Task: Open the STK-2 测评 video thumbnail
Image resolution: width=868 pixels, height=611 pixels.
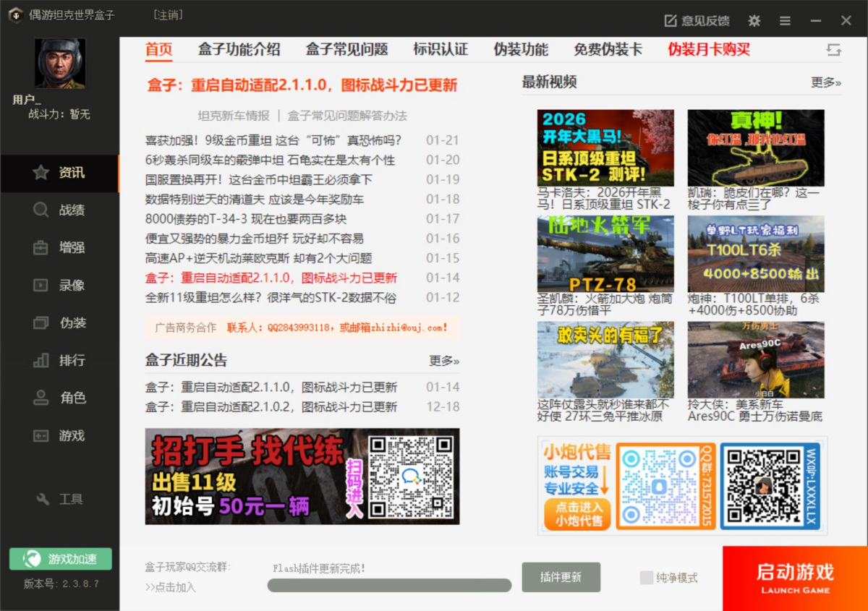Action: (x=605, y=148)
